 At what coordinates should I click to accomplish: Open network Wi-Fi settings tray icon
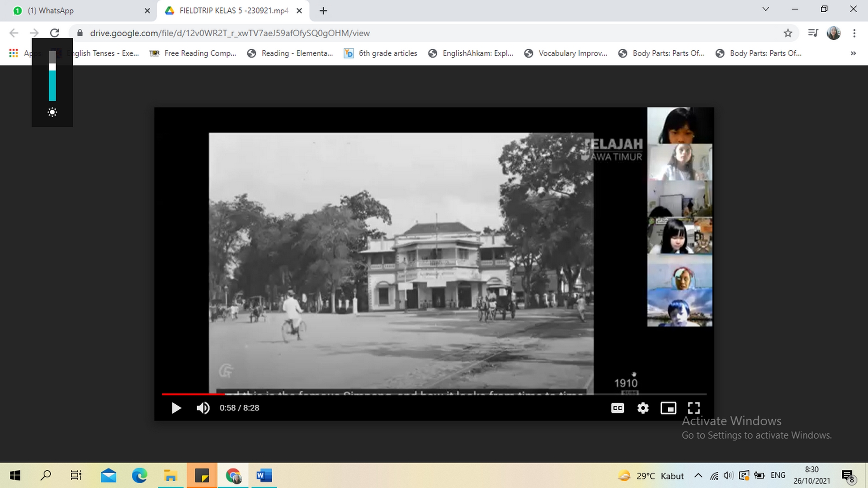point(714,476)
